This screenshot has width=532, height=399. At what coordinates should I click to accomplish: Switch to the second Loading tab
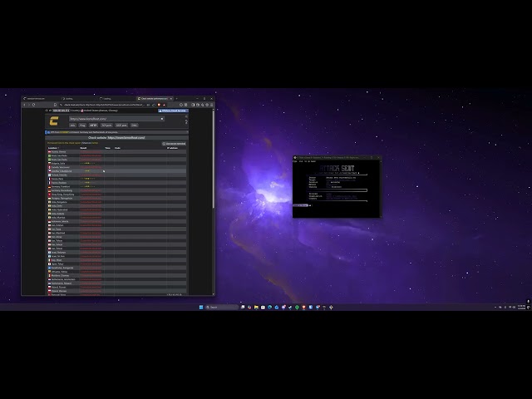pyautogui.click(x=116, y=98)
